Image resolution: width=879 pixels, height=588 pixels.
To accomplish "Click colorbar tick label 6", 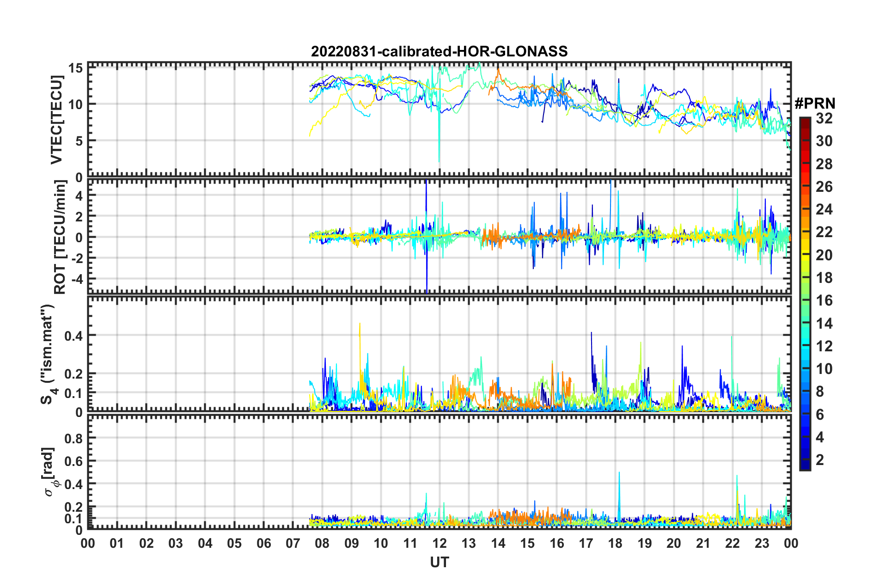I will pos(820,415).
